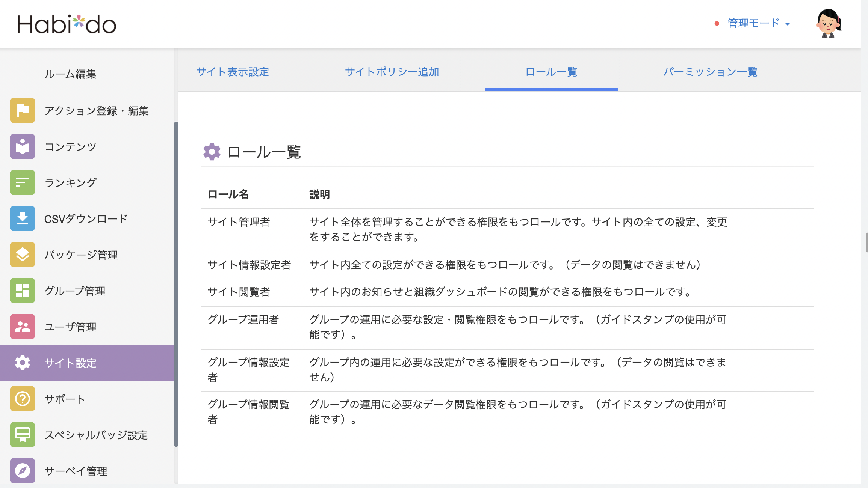The height and width of the screenshot is (488, 868).
Task: Click the グループ管理 dashboard icon
Action: pyautogui.click(x=23, y=291)
